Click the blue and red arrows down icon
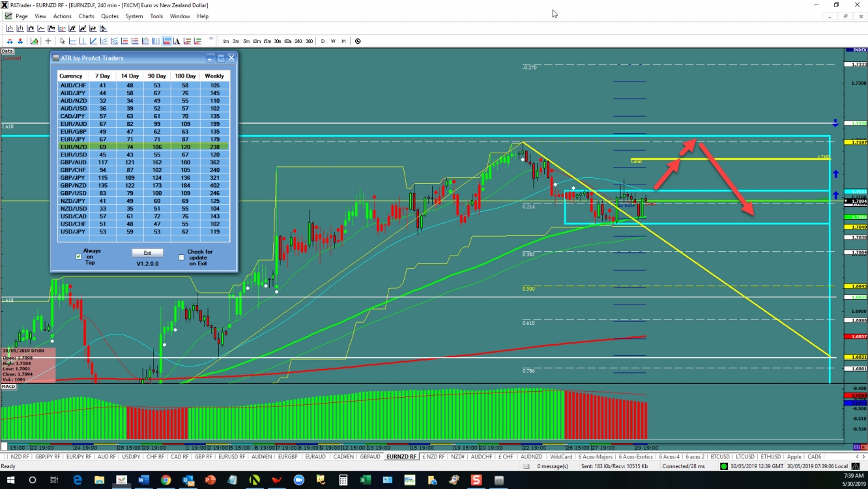This screenshot has width=868, height=489. tap(10, 41)
